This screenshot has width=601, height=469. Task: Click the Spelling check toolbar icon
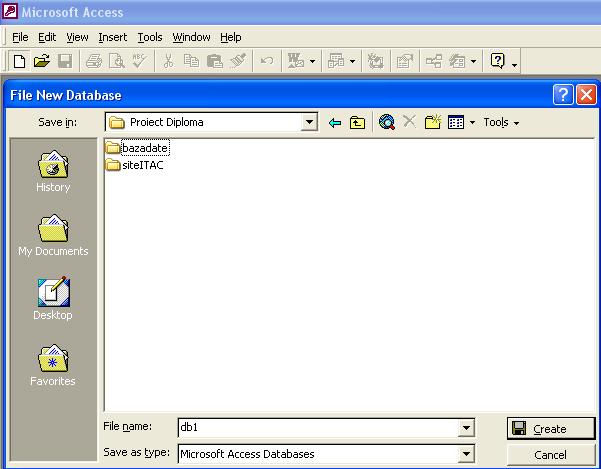pyautogui.click(x=140, y=61)
